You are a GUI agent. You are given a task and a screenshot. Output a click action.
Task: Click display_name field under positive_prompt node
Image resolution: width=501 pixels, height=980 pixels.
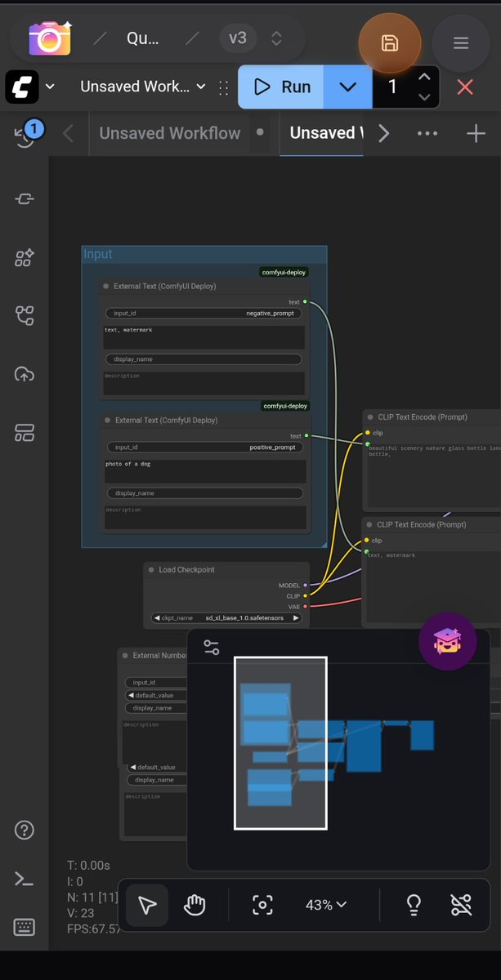pos(204,493)
